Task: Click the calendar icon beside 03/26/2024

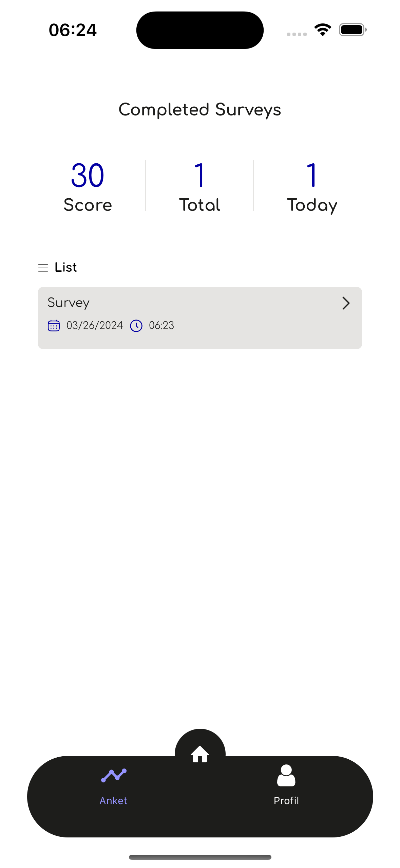Action: 54,325
